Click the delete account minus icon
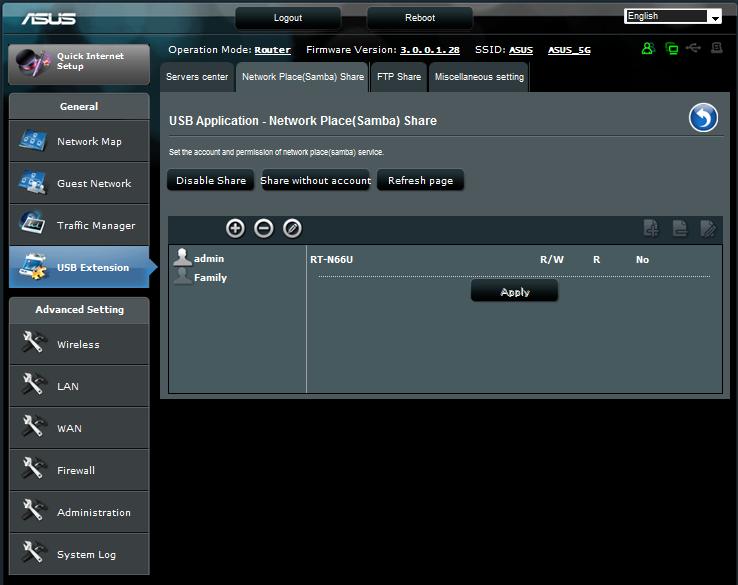738x585 pixels. [264, 228]
